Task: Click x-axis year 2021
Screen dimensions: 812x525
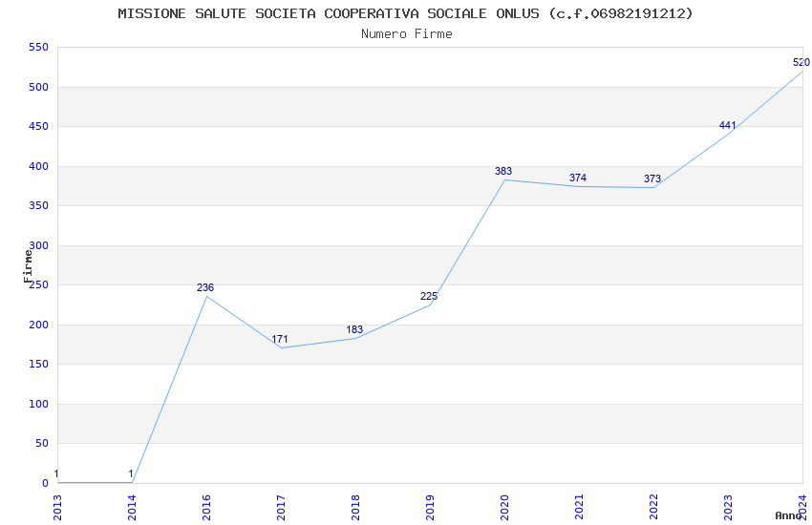Action: [x=580, y=508]
